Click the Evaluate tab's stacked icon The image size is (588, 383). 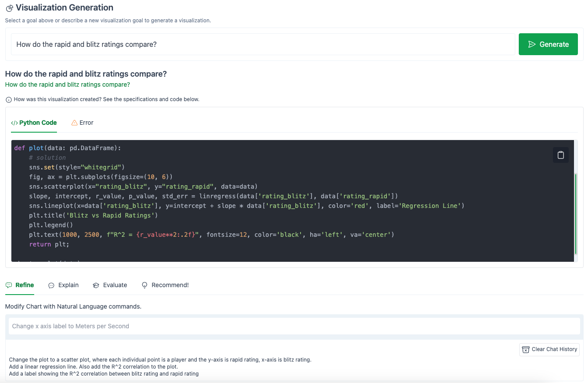[96, 285]
